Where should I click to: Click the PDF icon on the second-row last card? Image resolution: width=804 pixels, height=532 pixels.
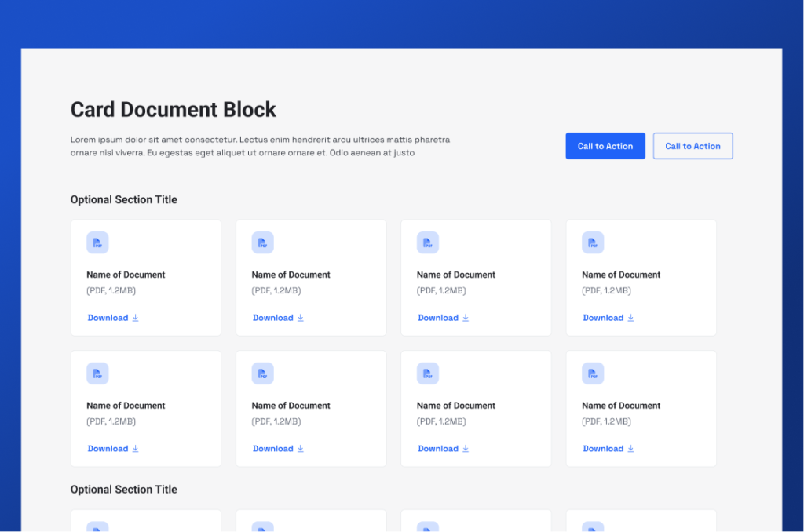[593, 373]
